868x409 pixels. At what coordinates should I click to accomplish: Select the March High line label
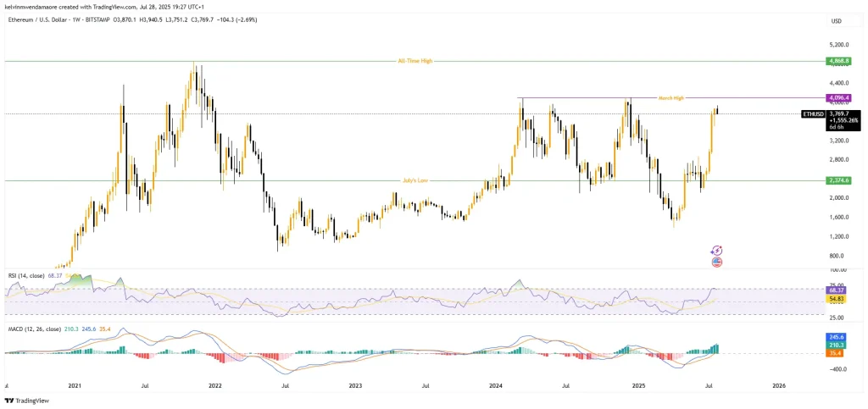tap(671, 98)
